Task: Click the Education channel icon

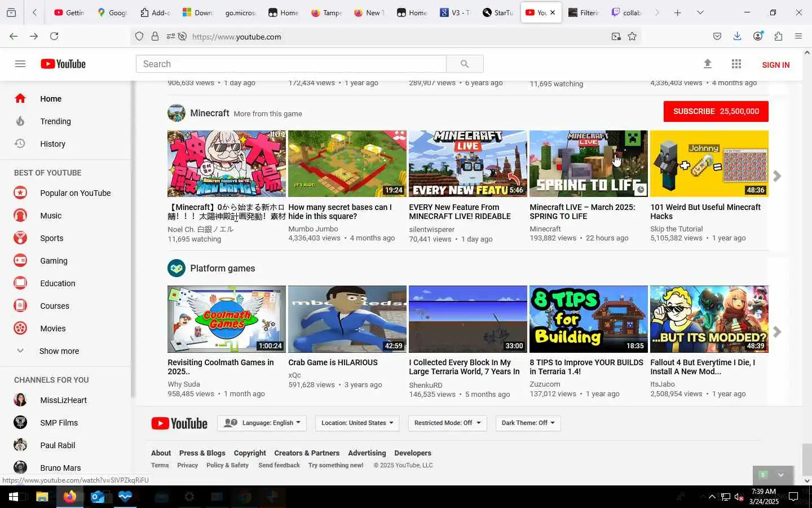Action: coord(20,283)
